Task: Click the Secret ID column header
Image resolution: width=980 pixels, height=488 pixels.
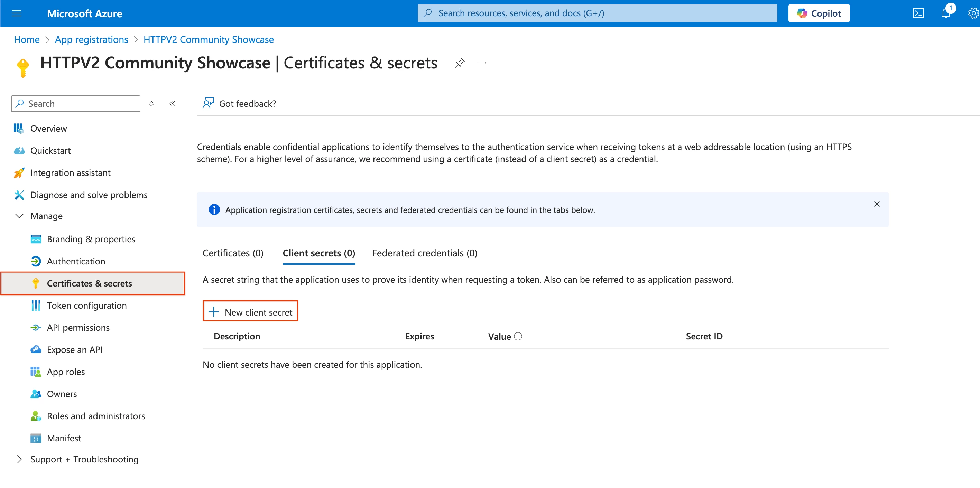Action: pos(704,336)
